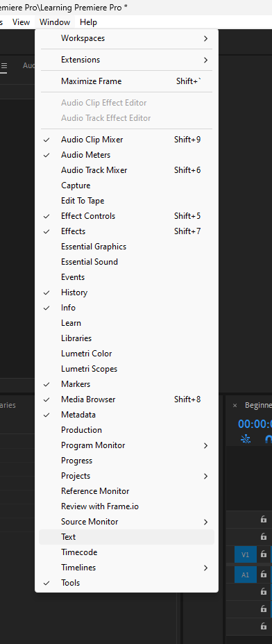Toggle lock on topmost video track
Screen dimensions: 272x644
pos(264,519)
